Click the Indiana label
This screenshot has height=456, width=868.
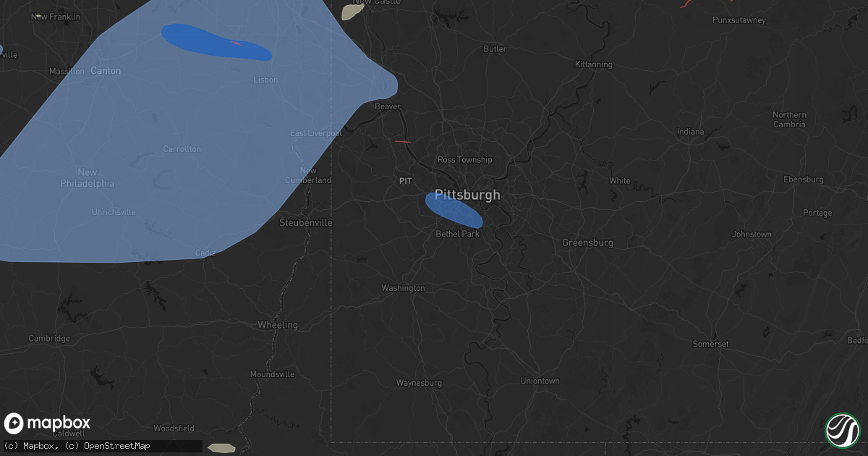pyautogui.click(x=690, y=132)
